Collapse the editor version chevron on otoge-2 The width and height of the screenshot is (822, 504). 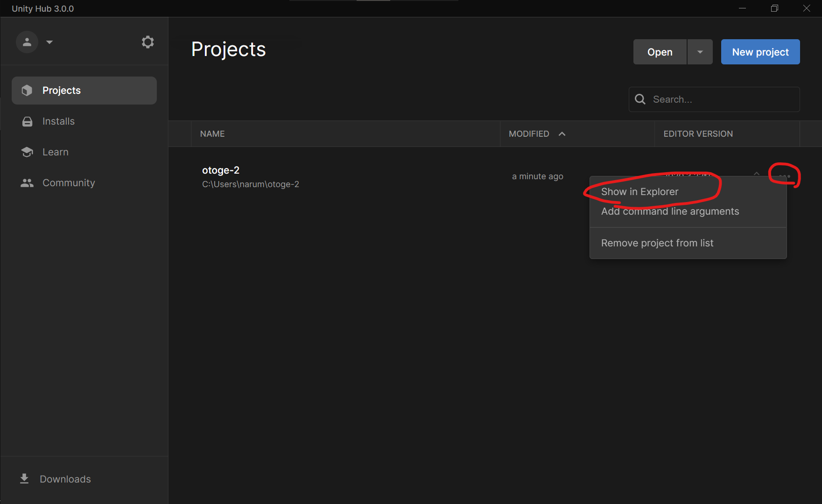[757, 173]
